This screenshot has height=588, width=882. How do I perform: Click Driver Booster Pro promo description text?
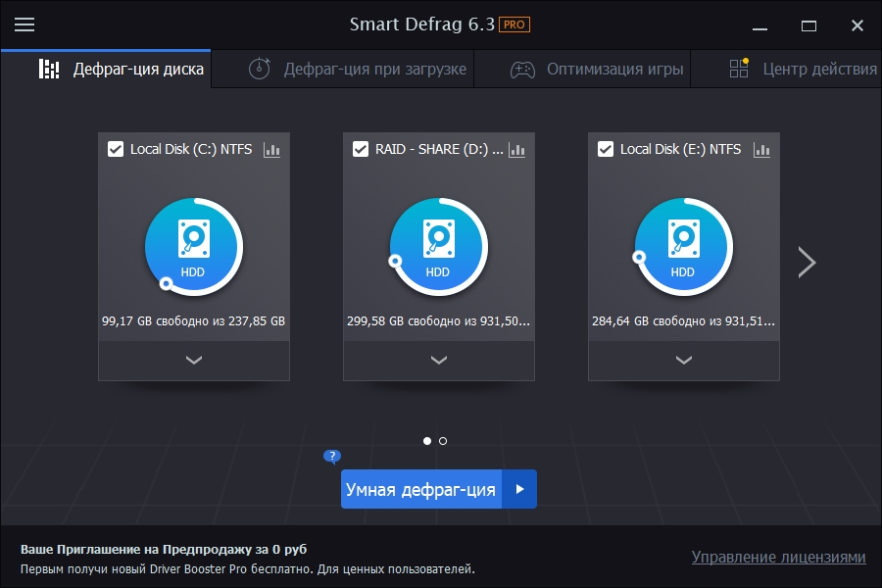tap(248, 568)
